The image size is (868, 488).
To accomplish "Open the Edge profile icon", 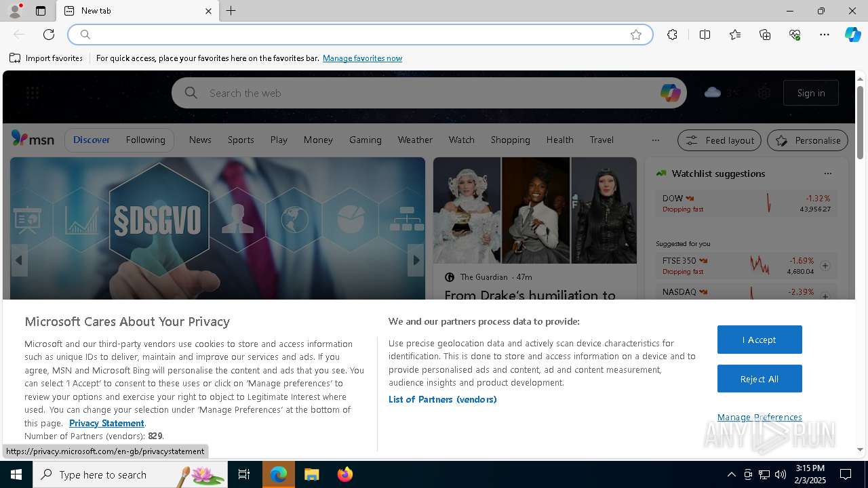I will point(14,11).
